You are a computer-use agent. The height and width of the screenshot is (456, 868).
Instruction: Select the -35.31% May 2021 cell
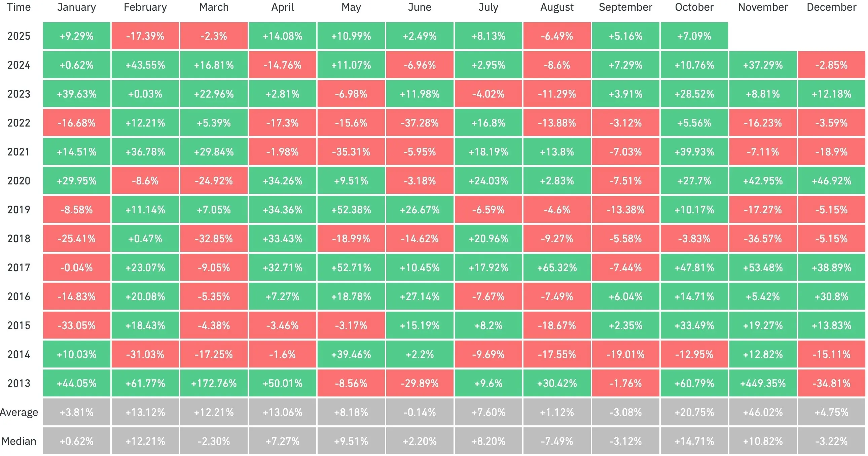tap(351, 152)
